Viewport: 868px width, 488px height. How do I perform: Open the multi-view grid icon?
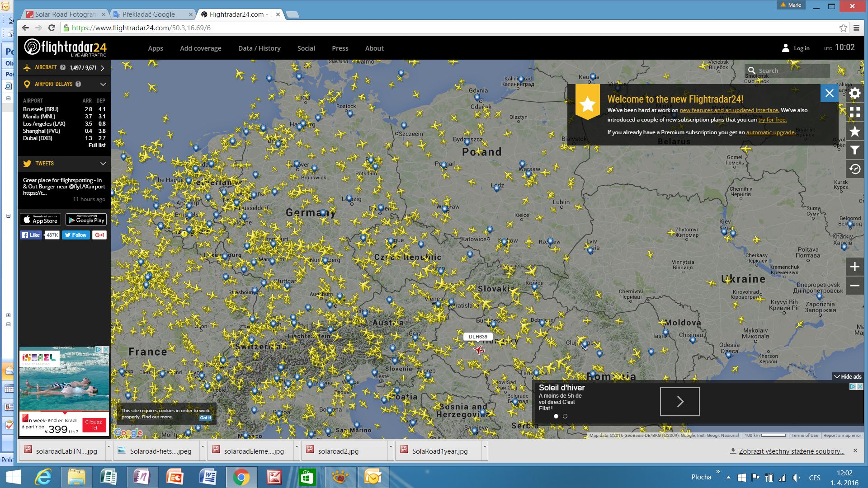click(x=854, y=113)
